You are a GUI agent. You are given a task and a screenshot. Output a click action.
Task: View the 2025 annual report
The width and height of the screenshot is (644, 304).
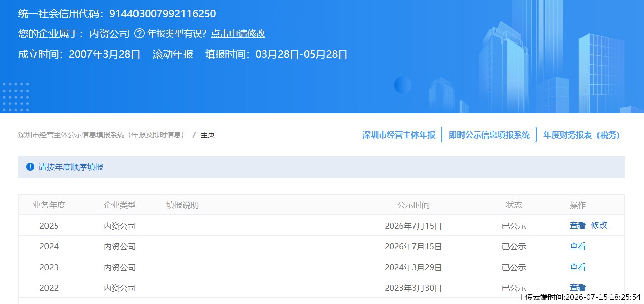(x=578, y=226)
